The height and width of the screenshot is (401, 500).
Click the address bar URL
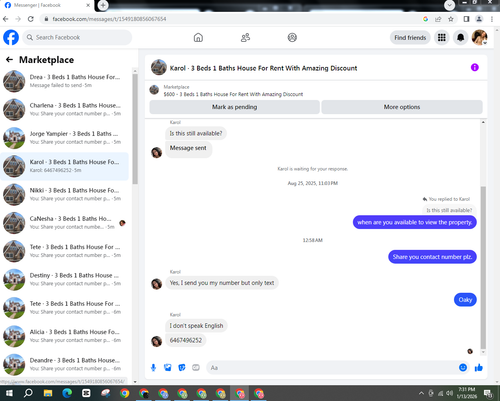(x=109, y=19)
